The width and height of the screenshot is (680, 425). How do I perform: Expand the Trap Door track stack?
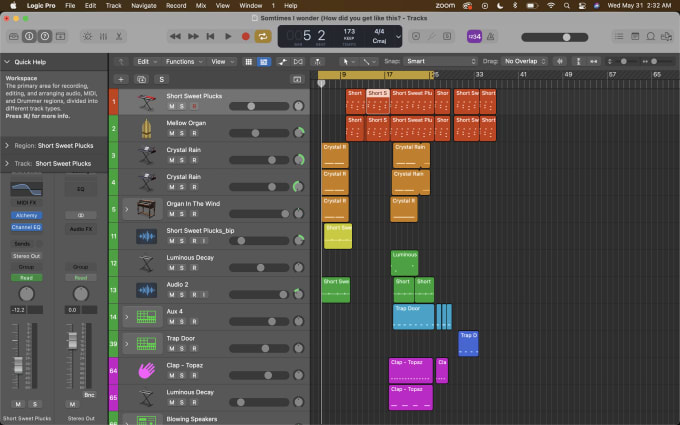point(127,344)
